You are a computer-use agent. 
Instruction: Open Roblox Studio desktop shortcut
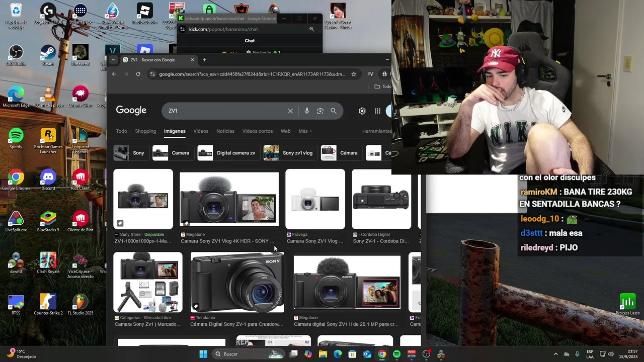click(x=144, y=15)
